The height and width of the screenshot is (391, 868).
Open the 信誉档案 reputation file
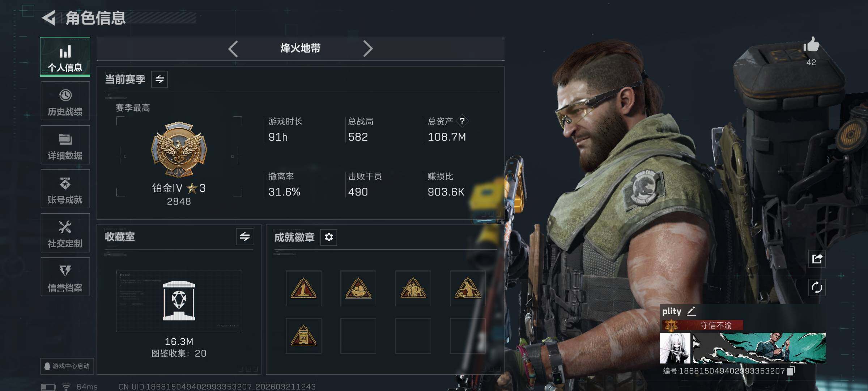(65, 277)
